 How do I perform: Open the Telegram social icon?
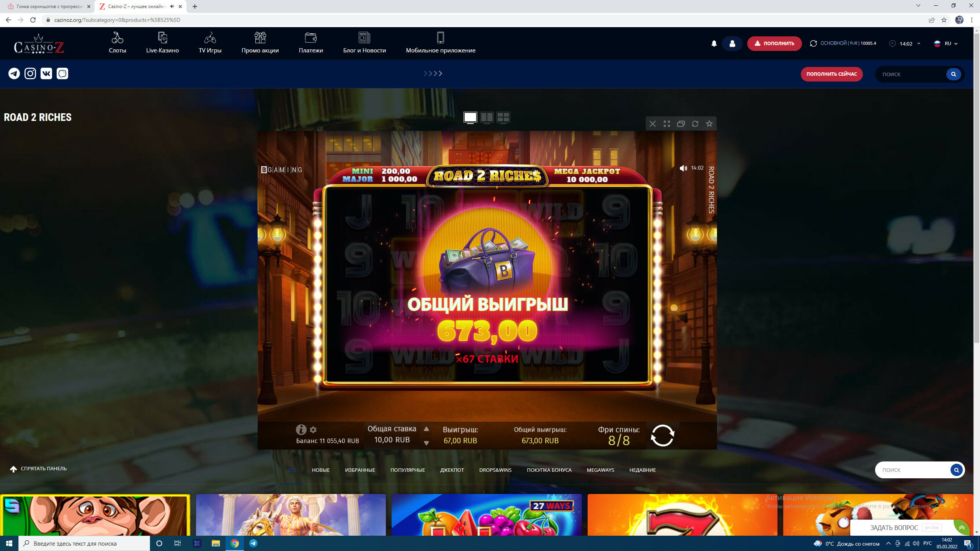14,73
